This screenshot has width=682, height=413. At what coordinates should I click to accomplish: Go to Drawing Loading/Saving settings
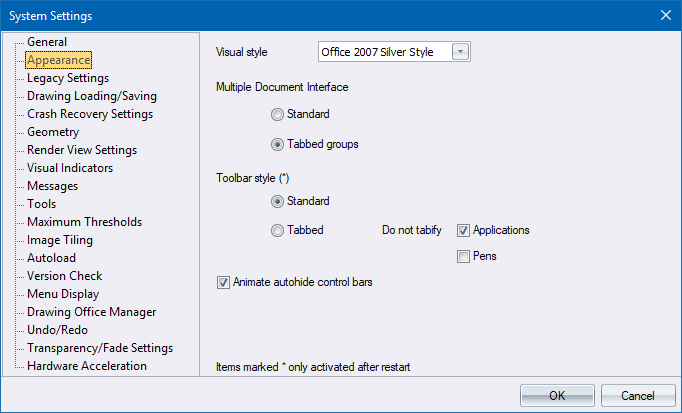click(91, 96)
